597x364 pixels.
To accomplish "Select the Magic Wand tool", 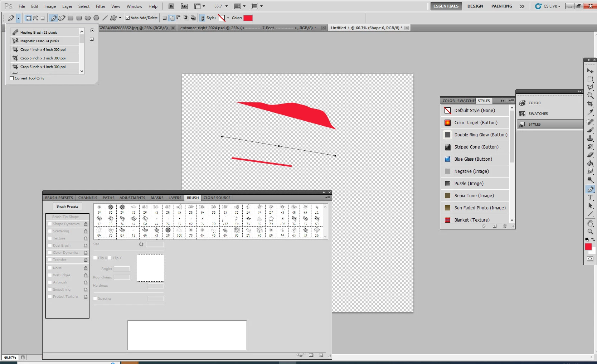I will tap(590, 96).
